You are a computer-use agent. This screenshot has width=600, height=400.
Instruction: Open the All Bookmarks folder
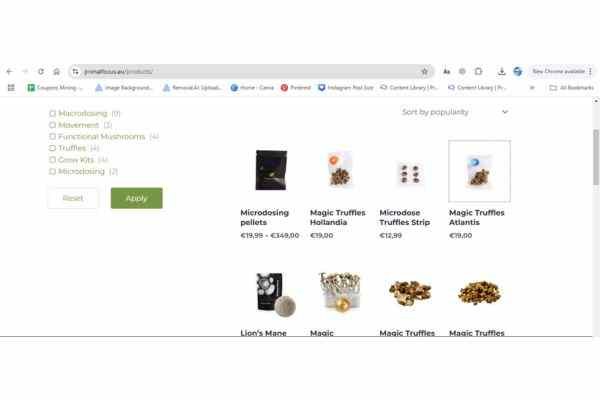571,88
